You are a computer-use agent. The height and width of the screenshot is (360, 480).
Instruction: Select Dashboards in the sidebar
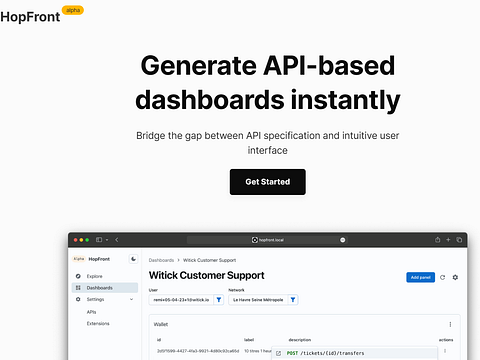(x=105, y=288)
